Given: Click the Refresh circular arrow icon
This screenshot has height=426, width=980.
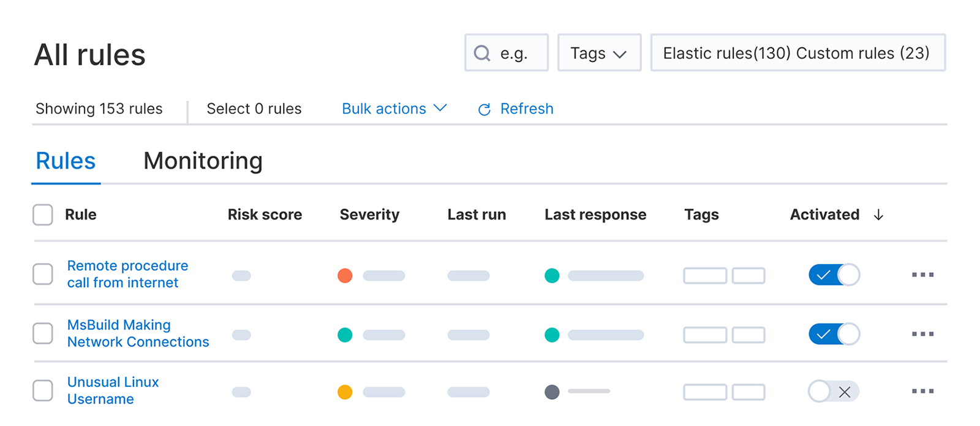Looking at the screenshot, I should pyautogui.click(x=484, y=109).
